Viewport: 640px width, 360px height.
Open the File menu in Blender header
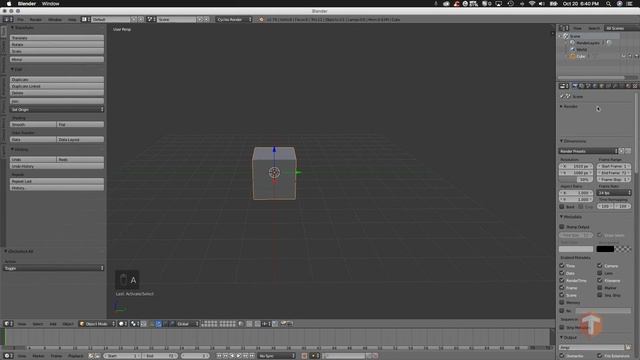tap(20, 19)
